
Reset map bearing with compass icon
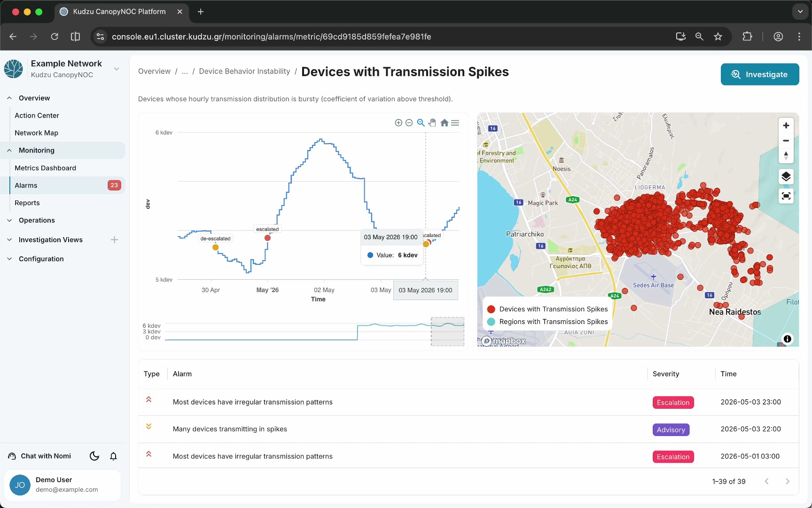(x=786, y=156)
